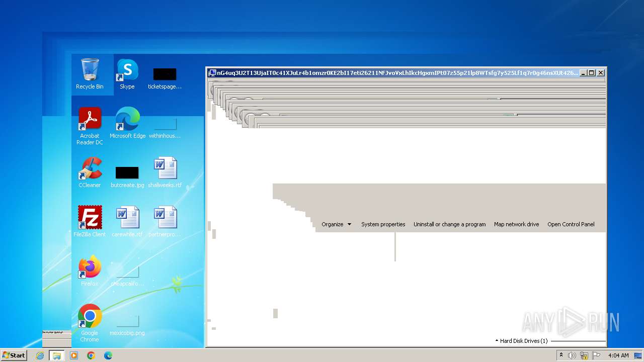Click the Show desktop button

point(639,355)
